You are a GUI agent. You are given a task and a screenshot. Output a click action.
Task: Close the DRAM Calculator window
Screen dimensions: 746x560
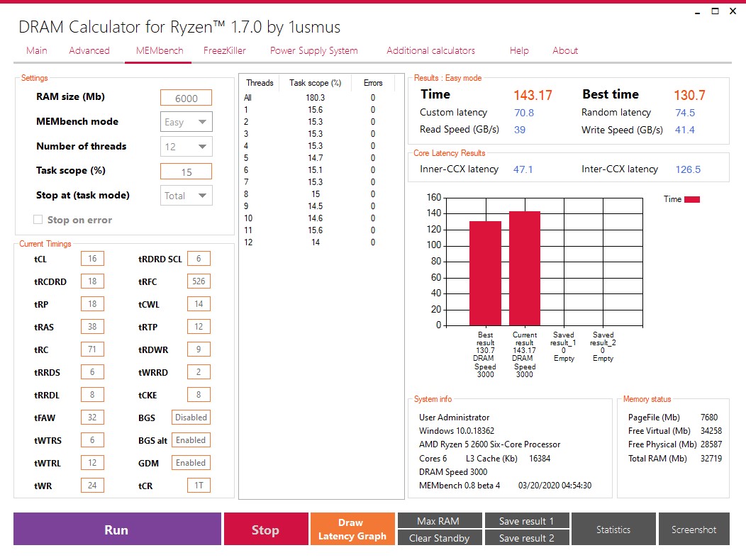pos(733,11)
